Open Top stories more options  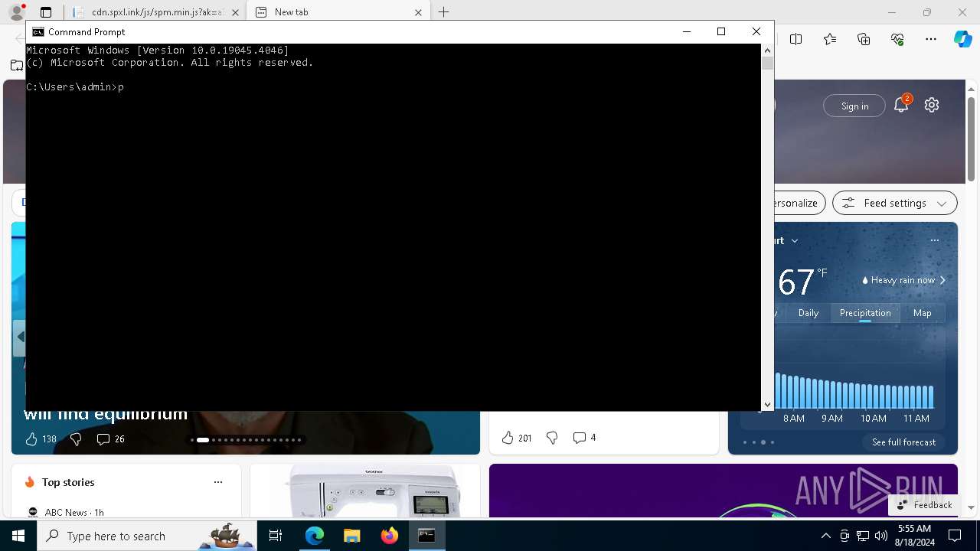218,482
